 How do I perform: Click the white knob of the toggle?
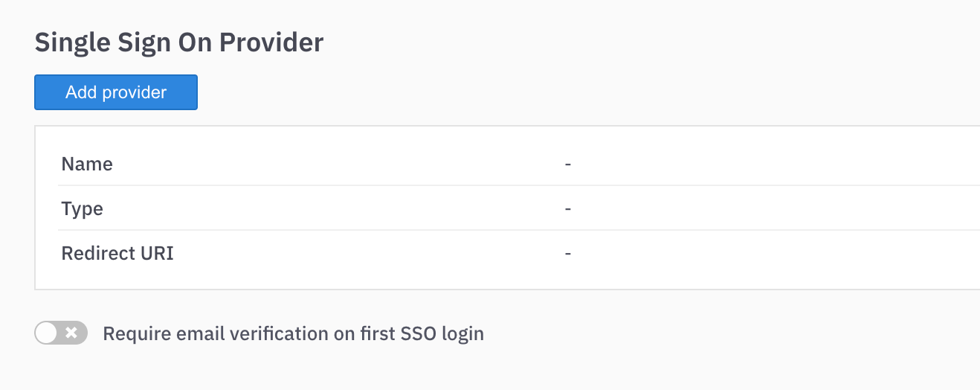[x=47, y=333]
